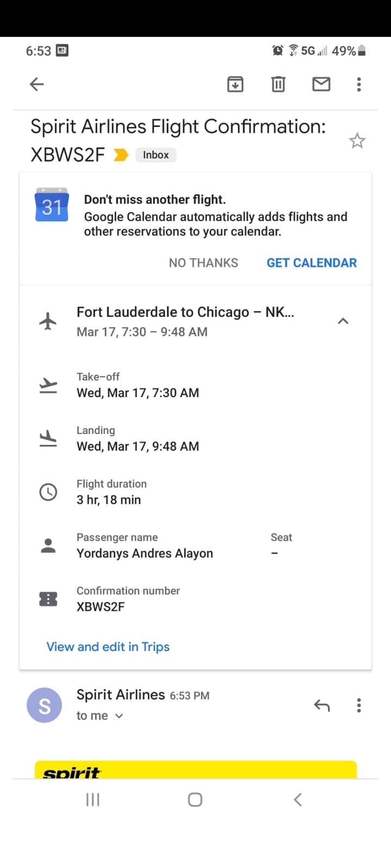Mark email as unread envelope icon
This screenshot has width=391, height=868.
[x=321, y=84]
